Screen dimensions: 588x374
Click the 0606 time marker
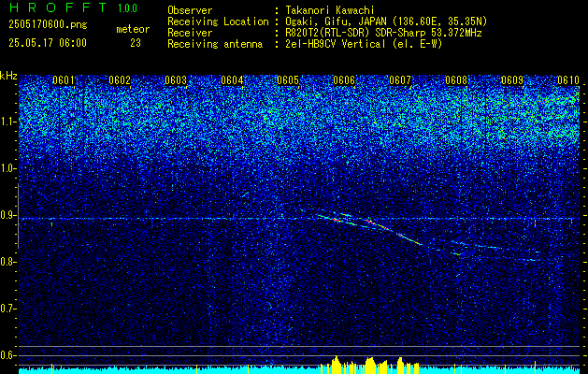coord(344,80)
